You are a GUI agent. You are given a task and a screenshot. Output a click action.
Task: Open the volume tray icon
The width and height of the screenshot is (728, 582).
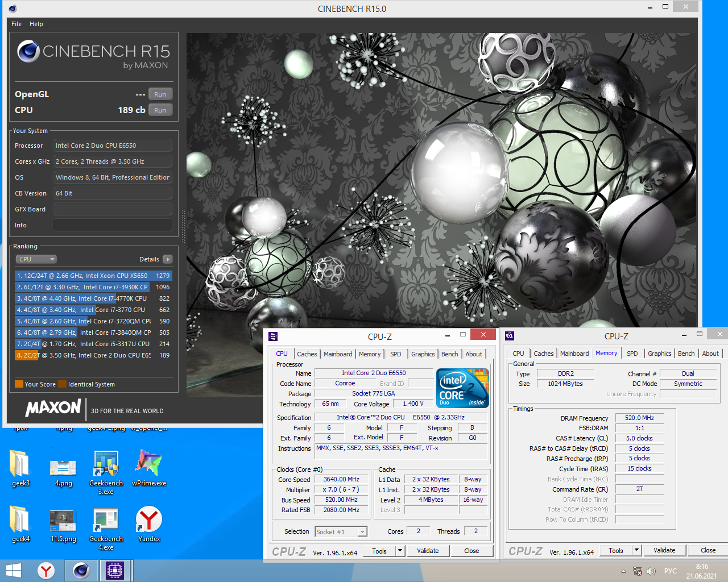click(651, 571)
